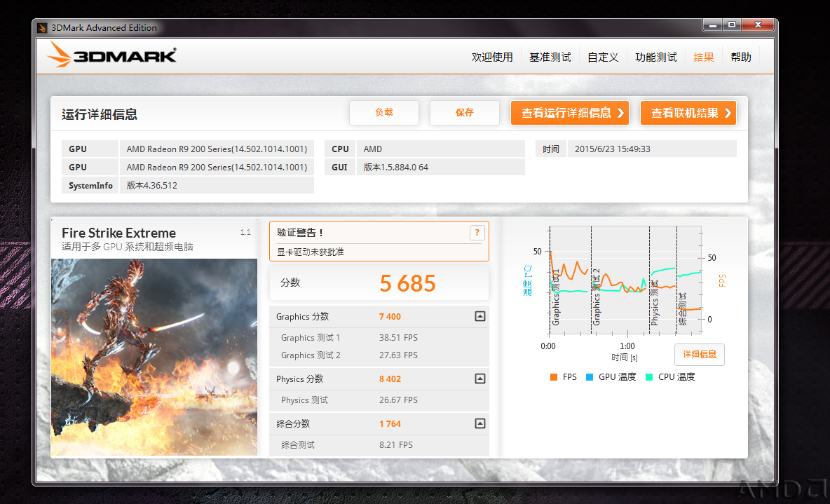Click the 3DMark title bar app icon
This screenshot has height=504, width=830.
click(x=42, y=28)
